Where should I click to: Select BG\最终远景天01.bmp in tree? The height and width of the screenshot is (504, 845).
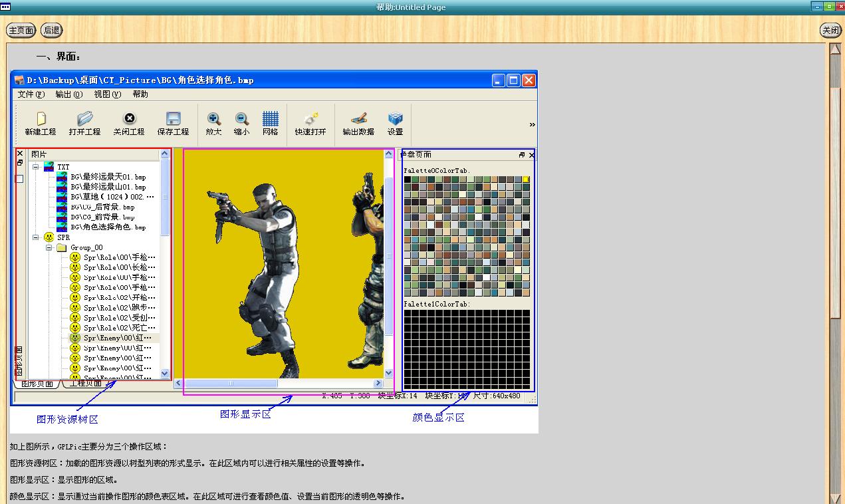108,178
